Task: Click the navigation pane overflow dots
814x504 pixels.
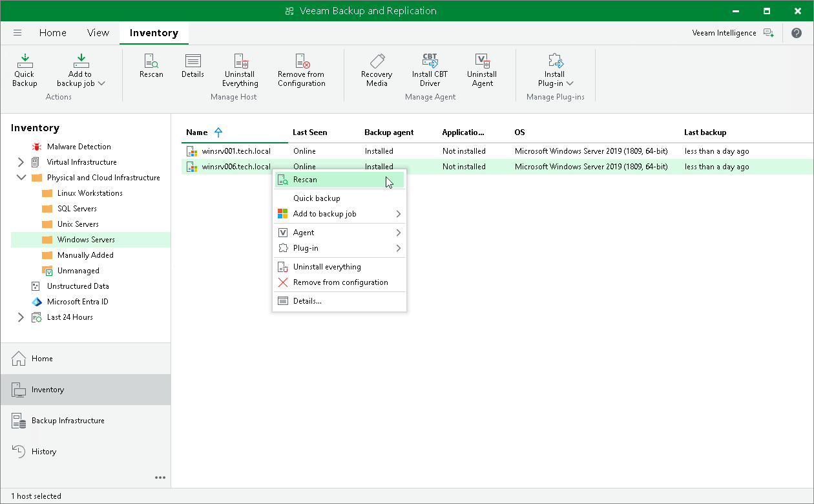Action: click(x=160, y=478)
